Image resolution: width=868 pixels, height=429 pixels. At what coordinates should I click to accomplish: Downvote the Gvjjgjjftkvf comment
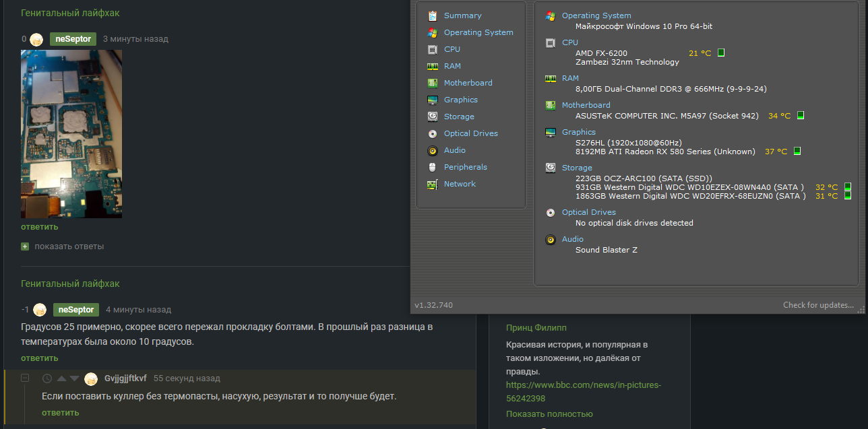point(74,378)
